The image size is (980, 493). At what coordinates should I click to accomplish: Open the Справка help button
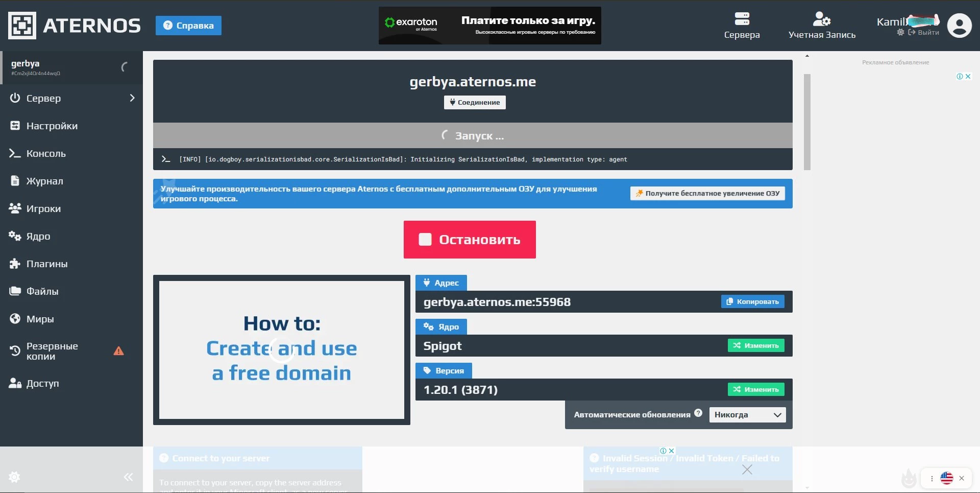(188, 26)
